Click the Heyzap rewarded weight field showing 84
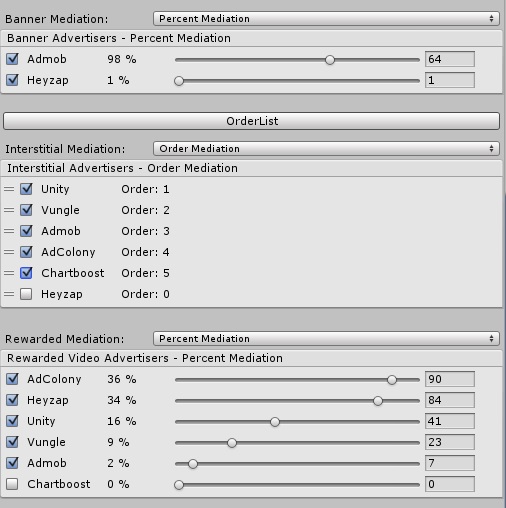 [x=450, y=400]
